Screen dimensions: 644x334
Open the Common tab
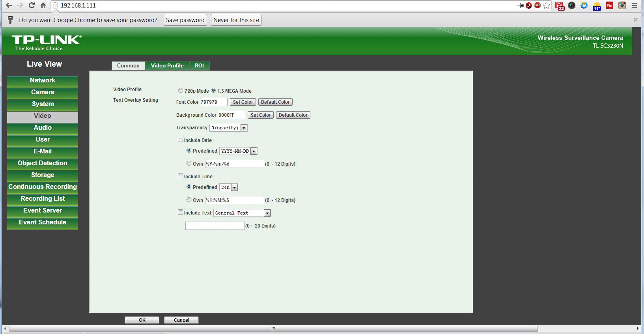coord(128,65)
